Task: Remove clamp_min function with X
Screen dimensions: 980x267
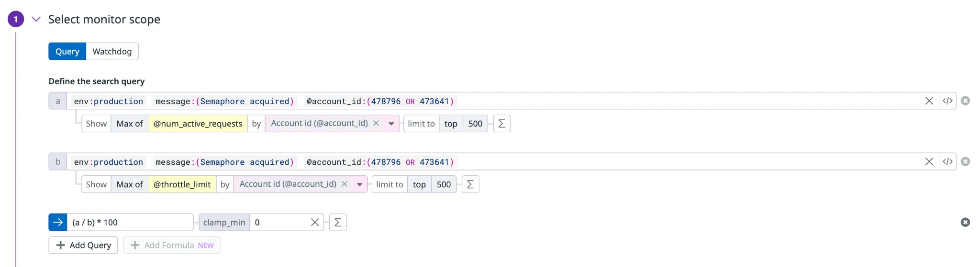Action: (314, 223)
